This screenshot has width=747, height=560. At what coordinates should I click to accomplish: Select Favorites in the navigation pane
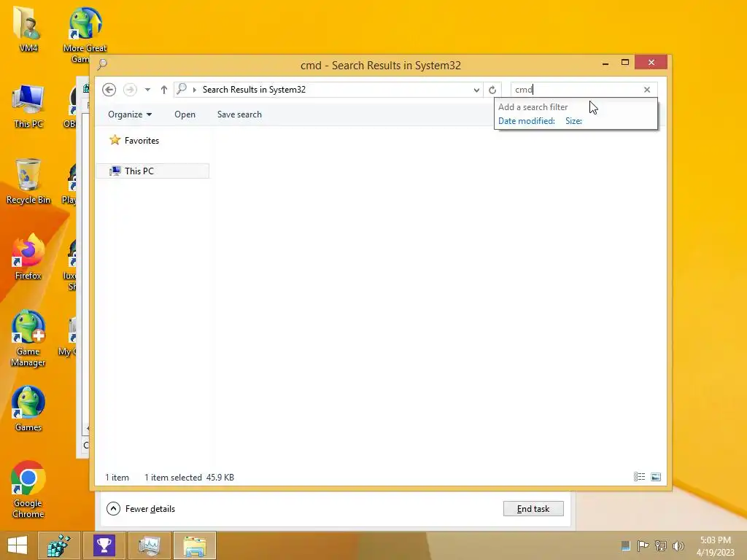pos(142,141)
